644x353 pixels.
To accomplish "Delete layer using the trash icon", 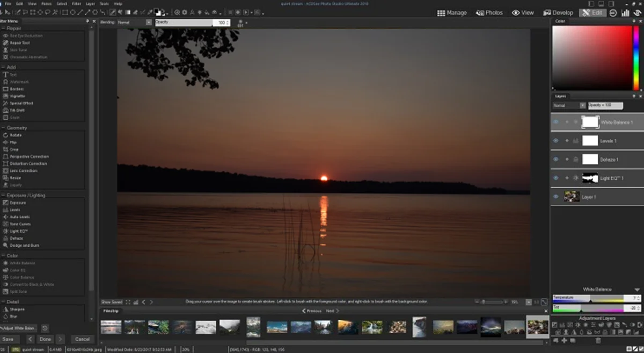I will 598,341.
